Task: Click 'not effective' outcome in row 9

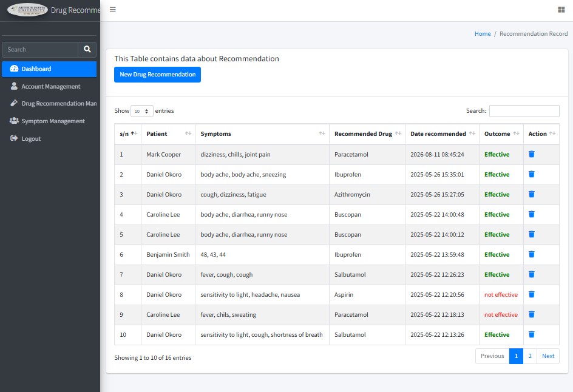Action: coord(501,314)
